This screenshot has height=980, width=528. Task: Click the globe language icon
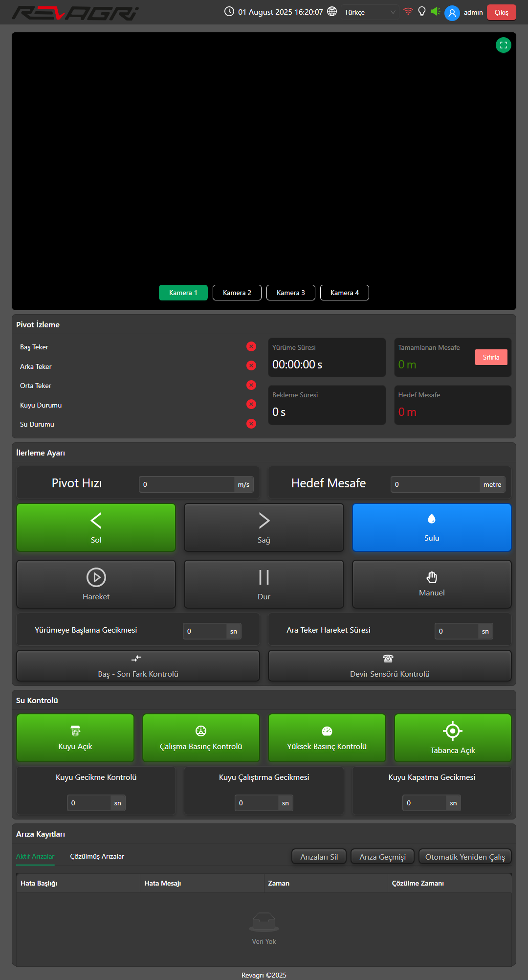coord(332,11)
